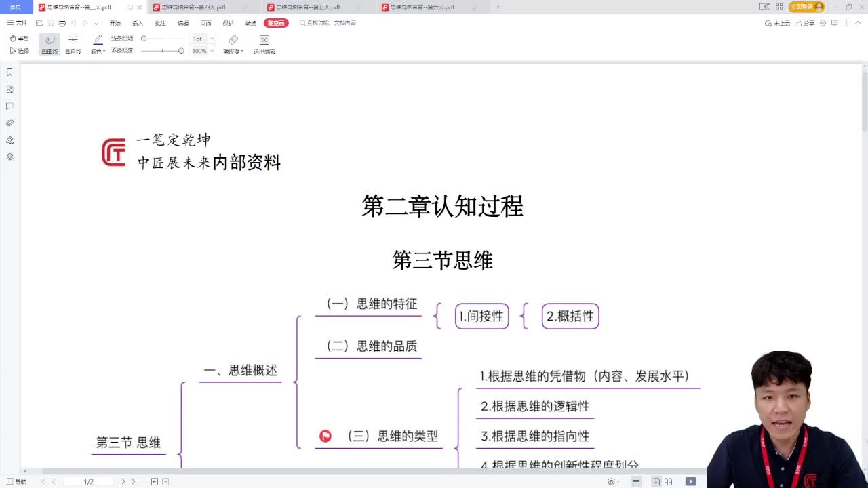
Task: Open the comments panel from left sidebar
Action: point(9,106)
